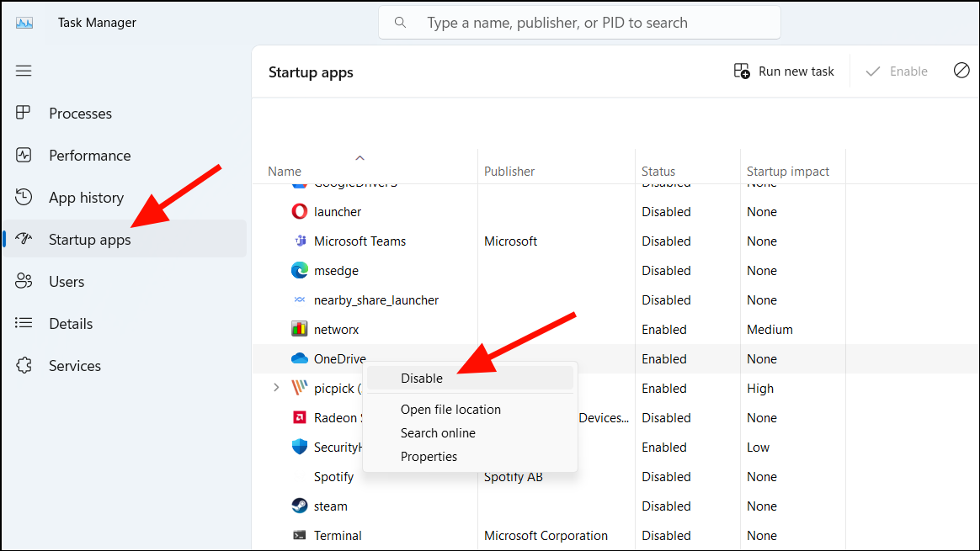
Task: Click the block-style disable icon top right
Action: click(x=961, y=71)
